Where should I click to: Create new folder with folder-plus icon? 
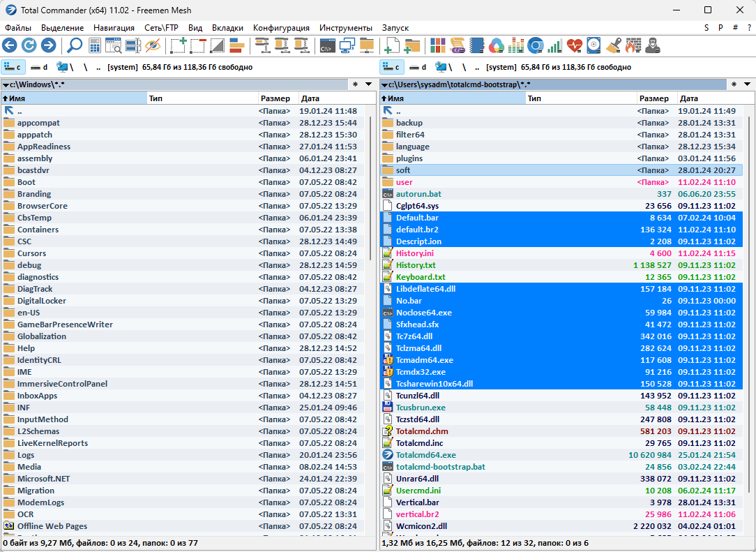(412, 46)
